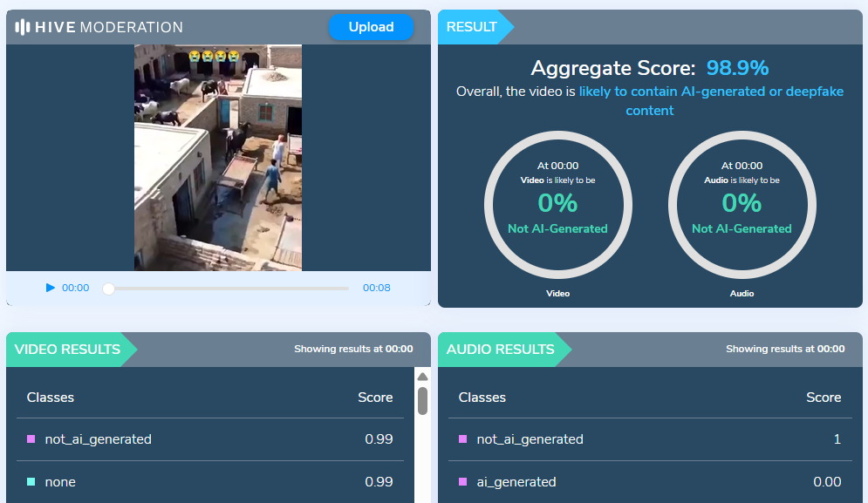Click the 98.9% aggregate score value

737,69
